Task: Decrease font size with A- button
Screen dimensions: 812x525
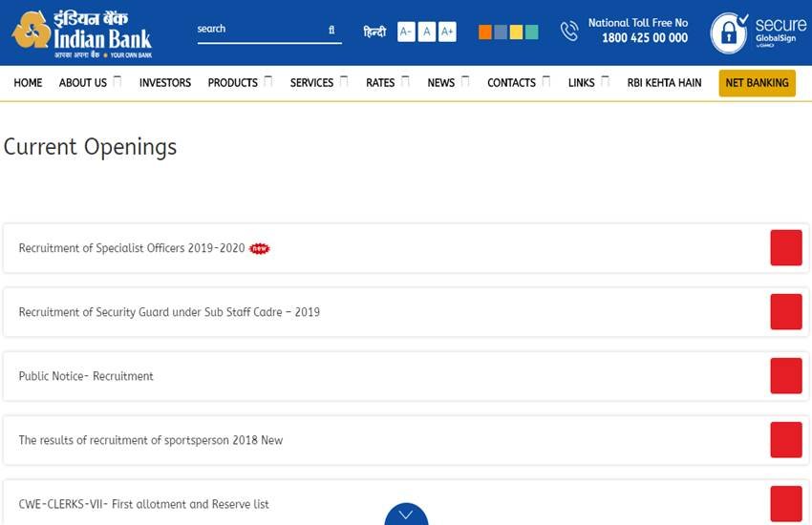Action: click(x=406, y=32)
